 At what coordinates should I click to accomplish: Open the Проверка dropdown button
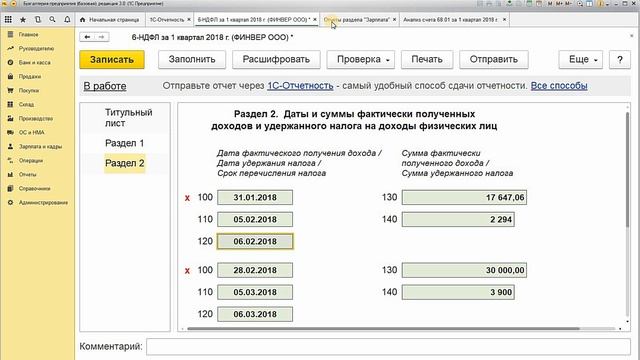(360, 60)
